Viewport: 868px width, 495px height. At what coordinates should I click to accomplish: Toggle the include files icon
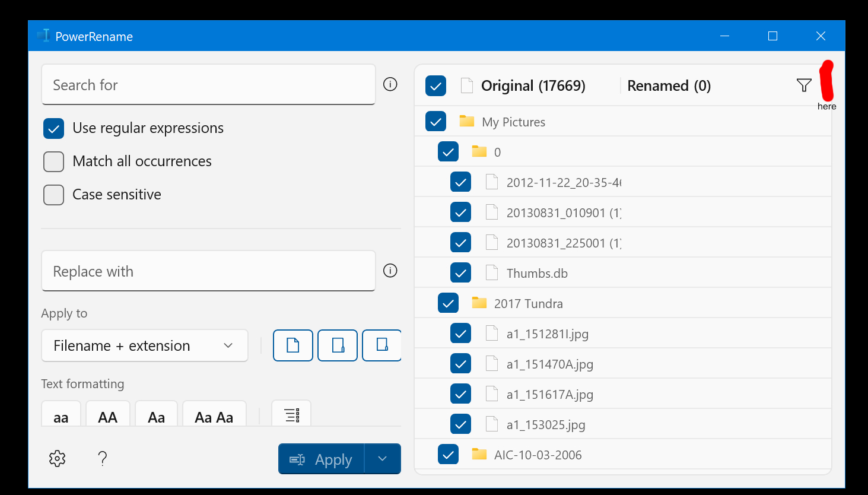292,345
